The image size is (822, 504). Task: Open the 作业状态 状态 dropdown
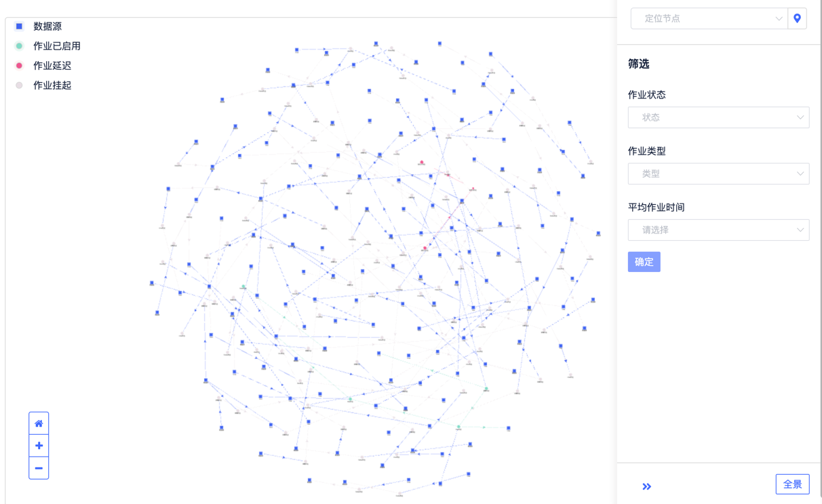(718, 117)
